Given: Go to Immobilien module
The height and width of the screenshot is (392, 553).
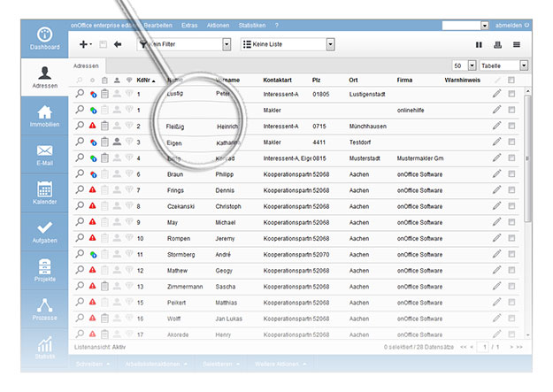Looking at the screenshot, I should click(x=44, y=116).
